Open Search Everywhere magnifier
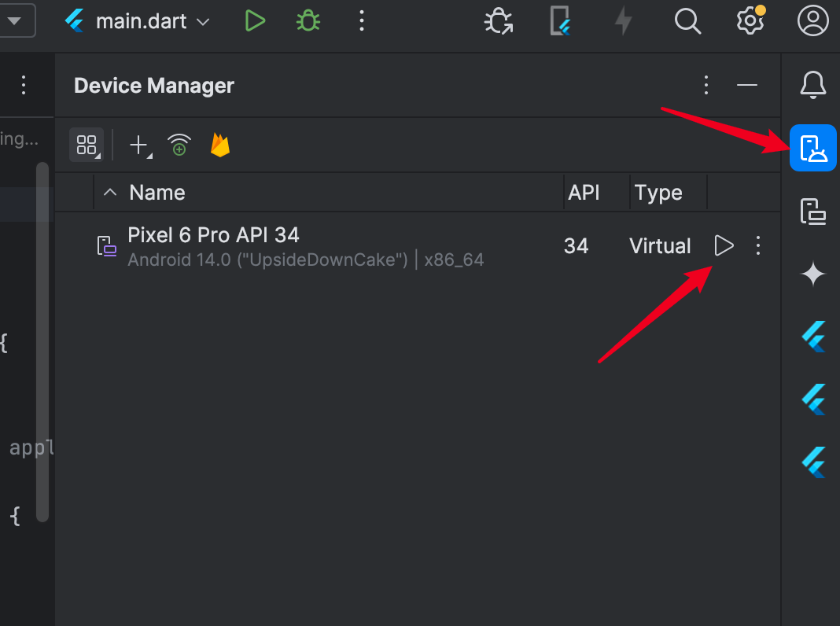Screen dimensions: 840x626 coord(687,21)
